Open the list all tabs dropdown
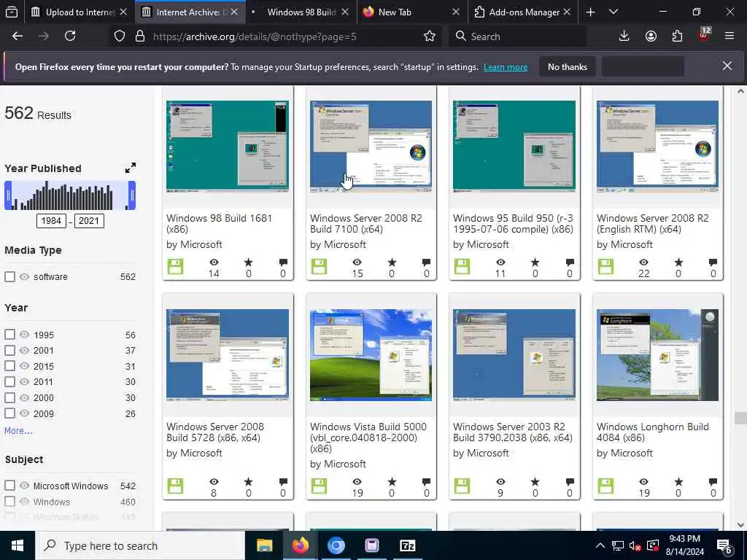Image resolution: width=747 pixels, height=560 pixels. pos(613,12)
